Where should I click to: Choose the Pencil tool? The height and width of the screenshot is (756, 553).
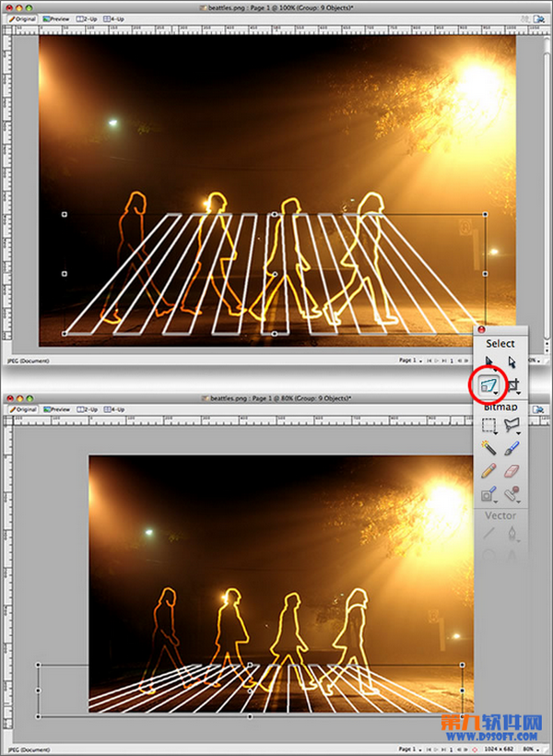[x=489, y=471]
